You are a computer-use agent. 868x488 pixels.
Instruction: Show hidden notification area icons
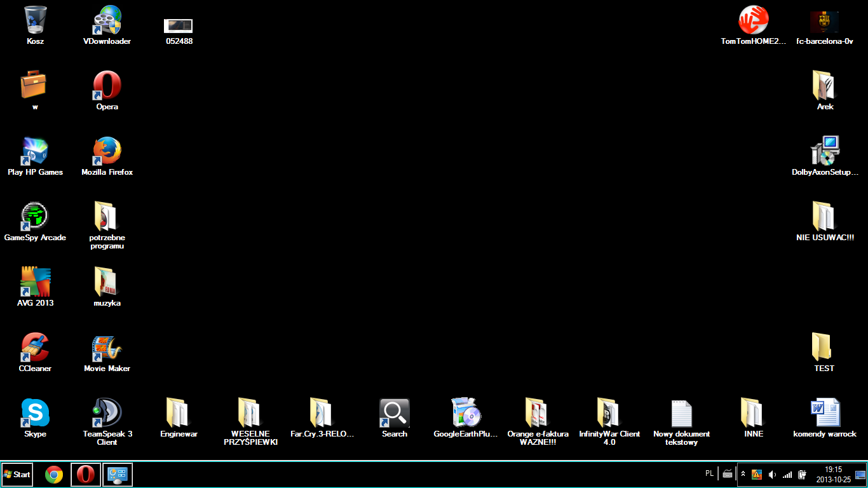[x=743, y=474]
